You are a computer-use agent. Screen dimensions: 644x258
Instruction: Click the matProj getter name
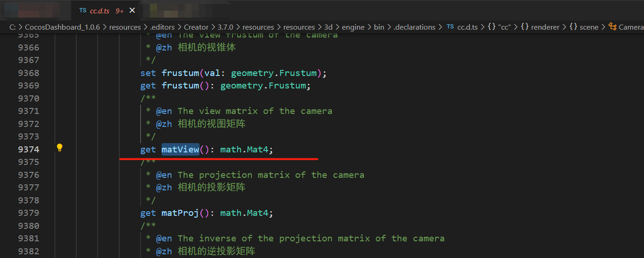tap(180, 213)
